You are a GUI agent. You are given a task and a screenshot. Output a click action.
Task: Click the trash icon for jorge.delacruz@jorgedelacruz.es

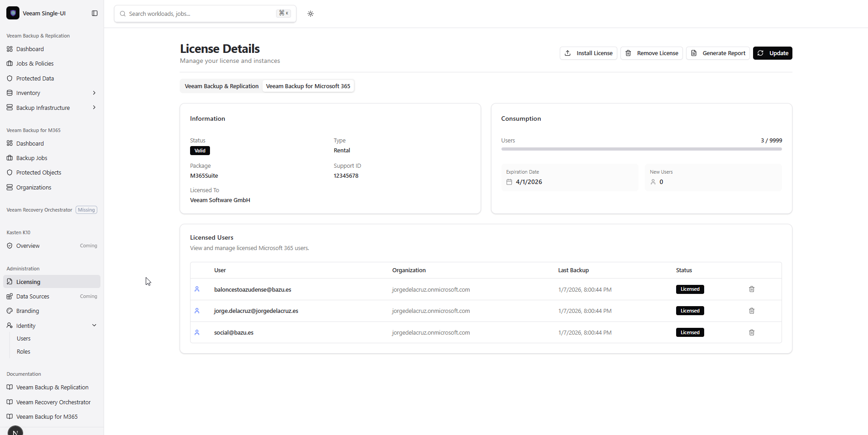tap(751, 311)
